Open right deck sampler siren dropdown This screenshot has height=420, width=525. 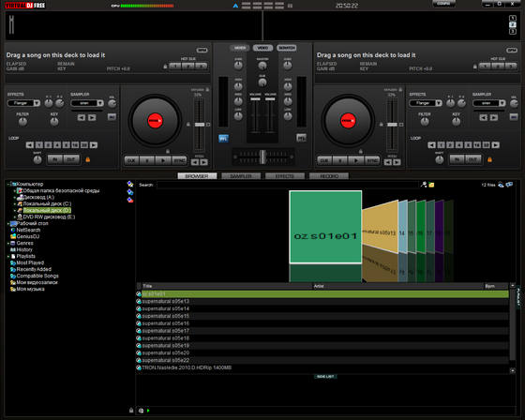pyautogui.click(x=502, y=103)
